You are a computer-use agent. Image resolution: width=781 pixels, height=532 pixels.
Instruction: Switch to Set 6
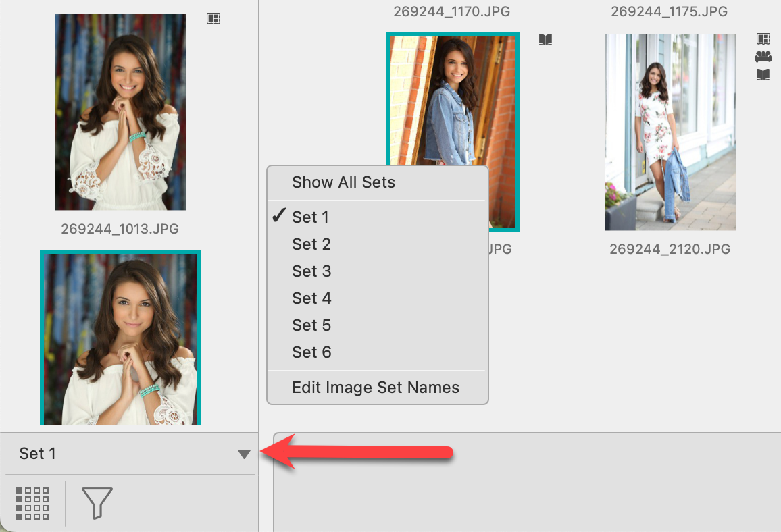click(x=311, y=352)
